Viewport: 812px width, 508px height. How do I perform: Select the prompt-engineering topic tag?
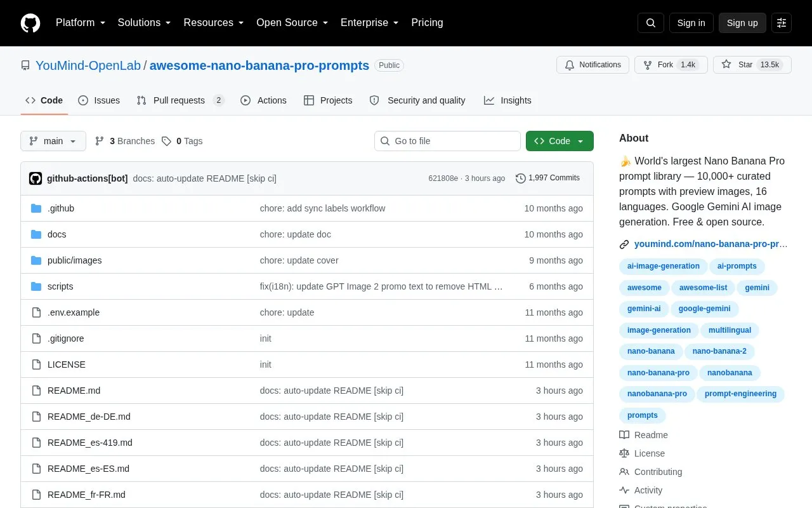[x=740, y=394]
